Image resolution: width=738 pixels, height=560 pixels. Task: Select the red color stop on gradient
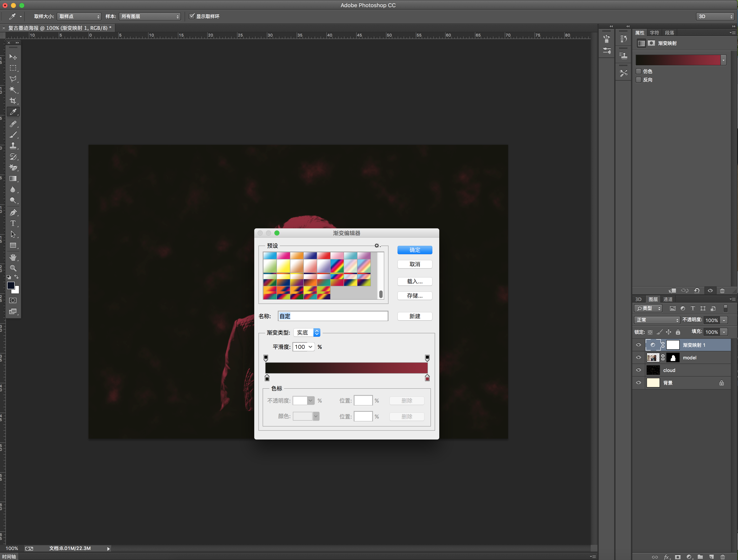pyautogui.click(x=427, y=378)
